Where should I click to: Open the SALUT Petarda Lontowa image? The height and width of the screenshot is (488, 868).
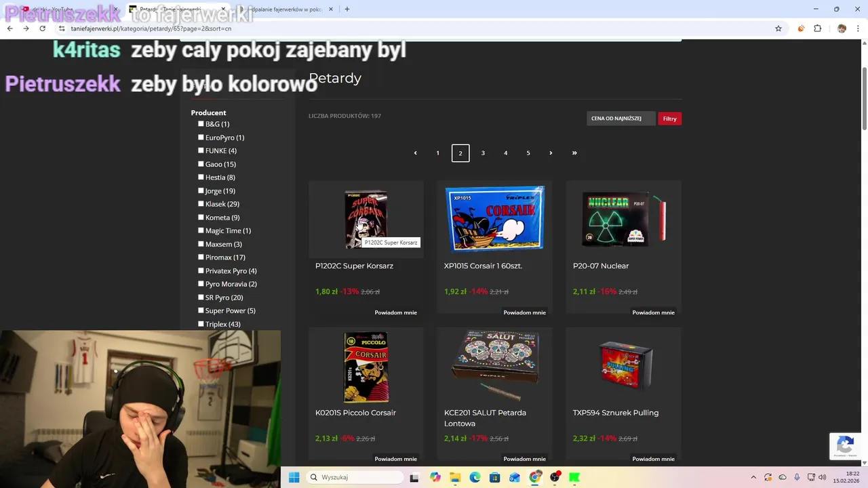pyautogui.click(x=495, y=366)
